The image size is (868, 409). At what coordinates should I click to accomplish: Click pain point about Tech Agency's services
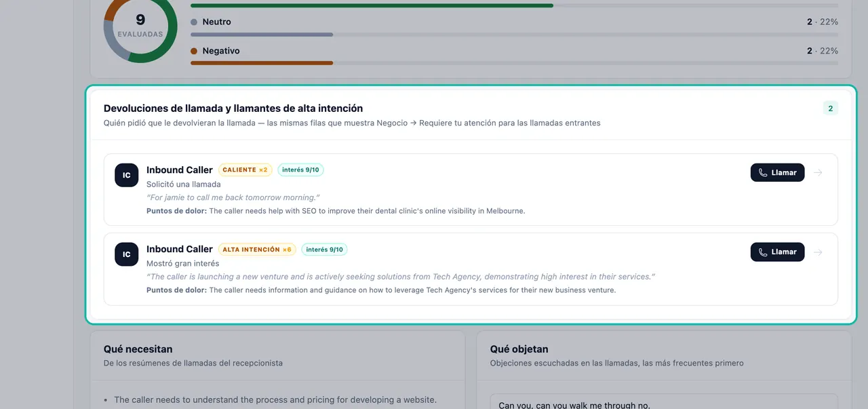click(381, 290)
